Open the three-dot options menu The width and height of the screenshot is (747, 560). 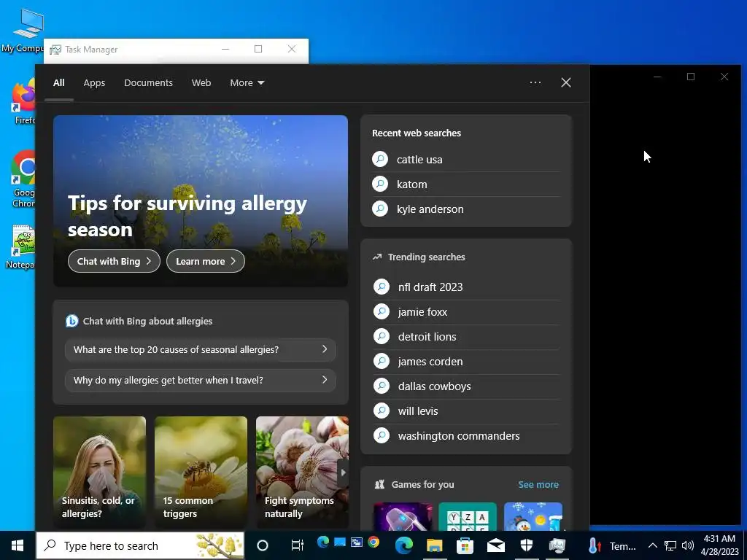[x=535, y=82]
